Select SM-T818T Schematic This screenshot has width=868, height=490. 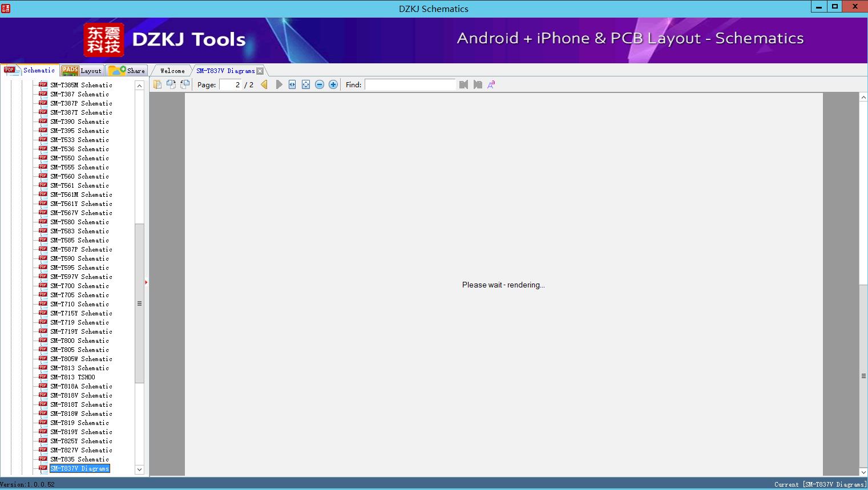(x=81, y=404)
